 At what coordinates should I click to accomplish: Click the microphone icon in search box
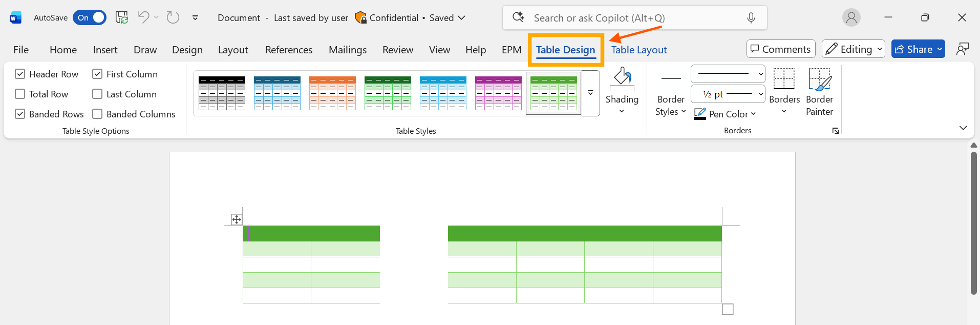click(751, 18)
